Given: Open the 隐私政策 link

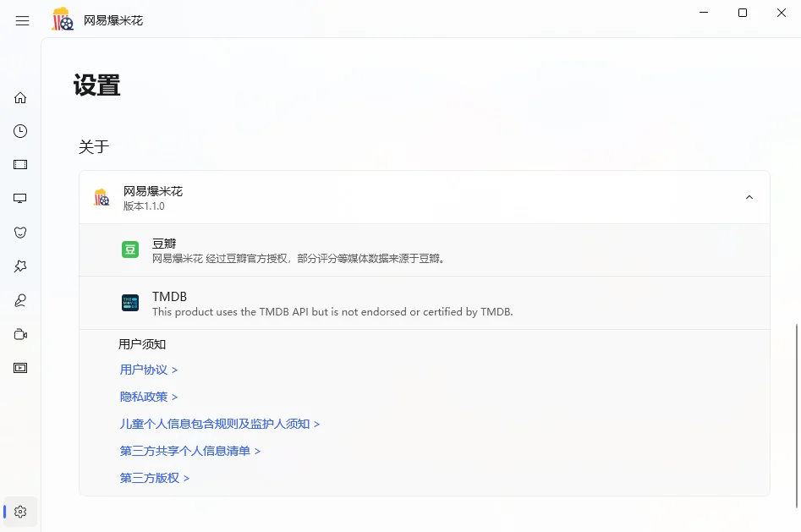Looking at the screenshot, I should (149, 397).
